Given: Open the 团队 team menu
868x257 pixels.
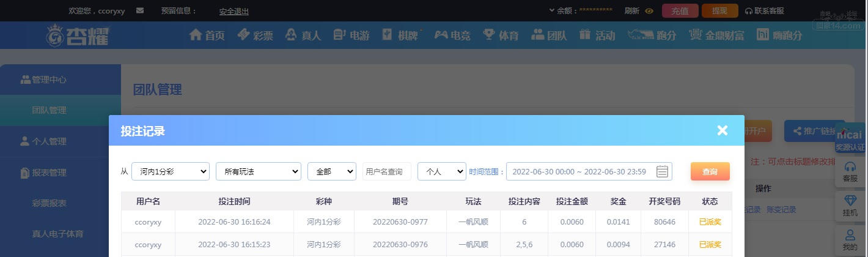Looking at the screenshot, I should (x=549, y=35).
